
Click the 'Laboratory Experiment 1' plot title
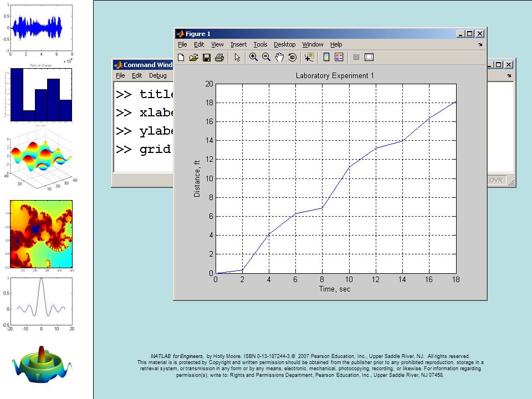335,76
